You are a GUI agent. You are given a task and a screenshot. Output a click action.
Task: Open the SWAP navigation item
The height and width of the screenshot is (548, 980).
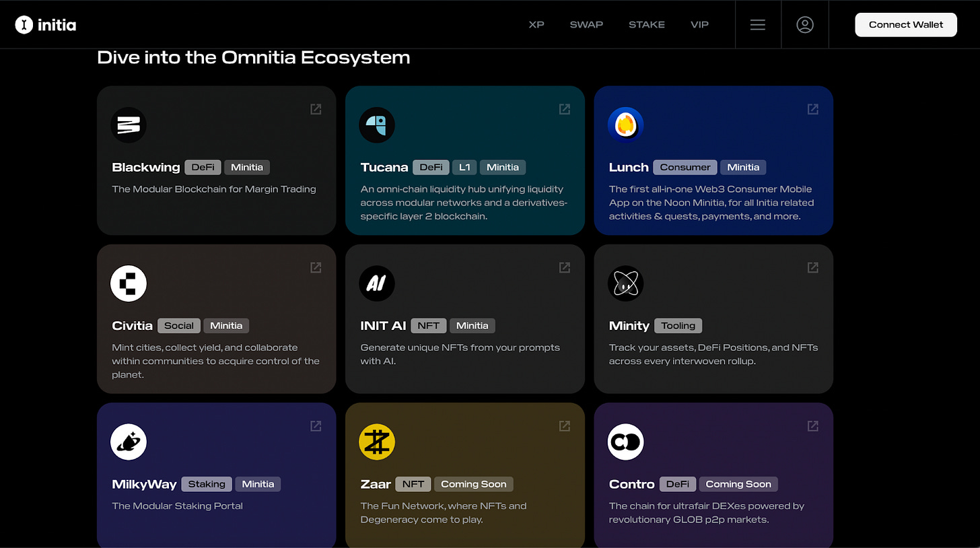pos(586,25)
